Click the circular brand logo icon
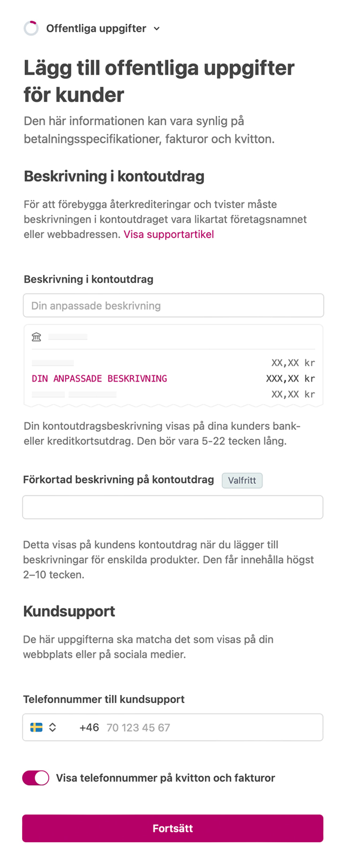Image resolution: width=347 pixels, height=868 pixels. [x=31, y=28]
